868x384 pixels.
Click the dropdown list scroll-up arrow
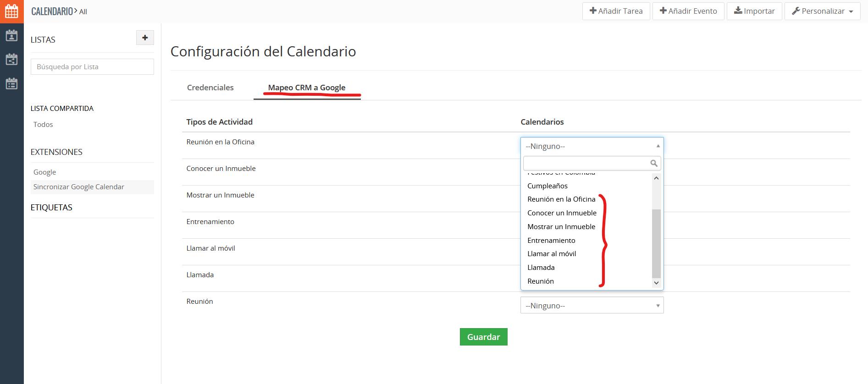point(656,178)
